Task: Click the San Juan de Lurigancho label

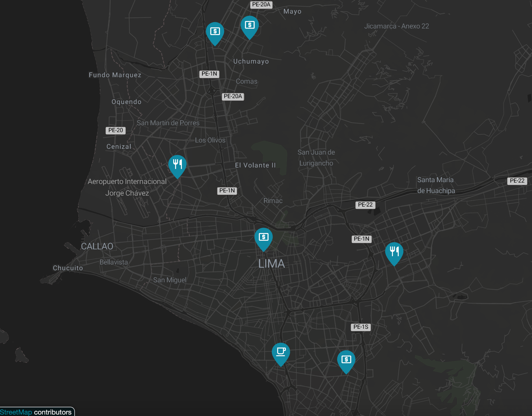Action: pyautogui.click(x=316, y=158)
